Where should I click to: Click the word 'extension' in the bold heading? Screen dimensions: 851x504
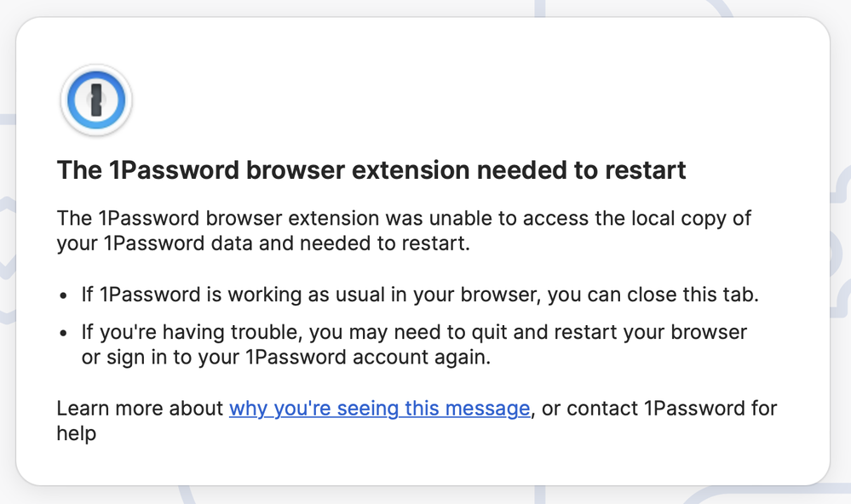(411, 169)
